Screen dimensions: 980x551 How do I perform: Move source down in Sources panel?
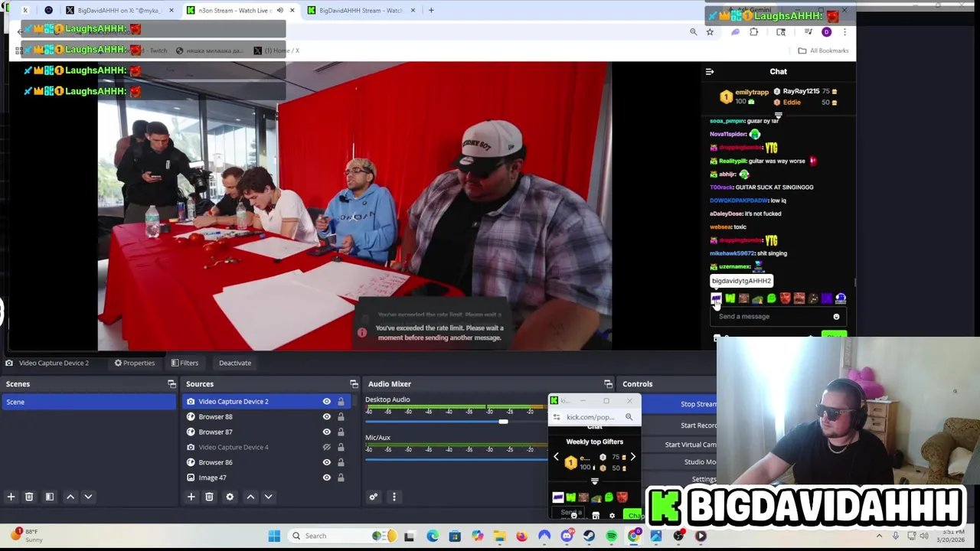pos(268,497)
